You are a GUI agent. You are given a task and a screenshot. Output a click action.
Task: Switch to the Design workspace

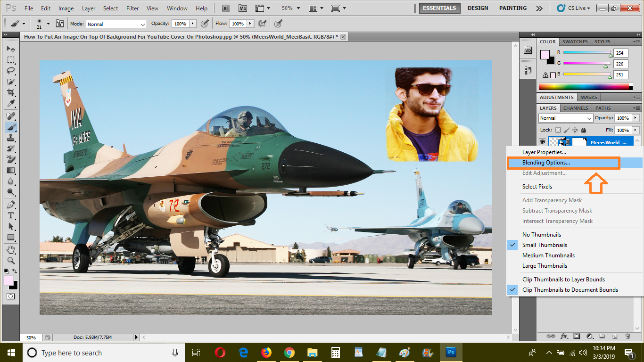tap(478, 8)
